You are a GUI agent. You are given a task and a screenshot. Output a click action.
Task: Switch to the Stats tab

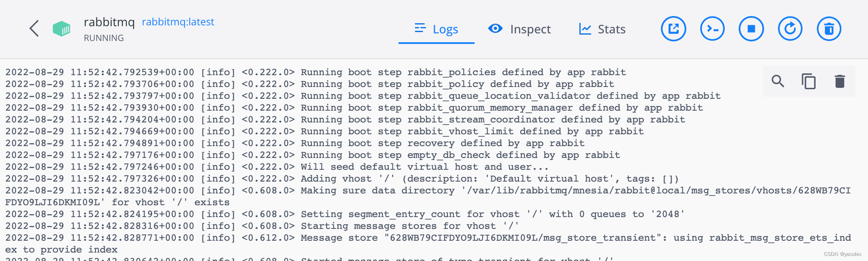coord(602,29)
